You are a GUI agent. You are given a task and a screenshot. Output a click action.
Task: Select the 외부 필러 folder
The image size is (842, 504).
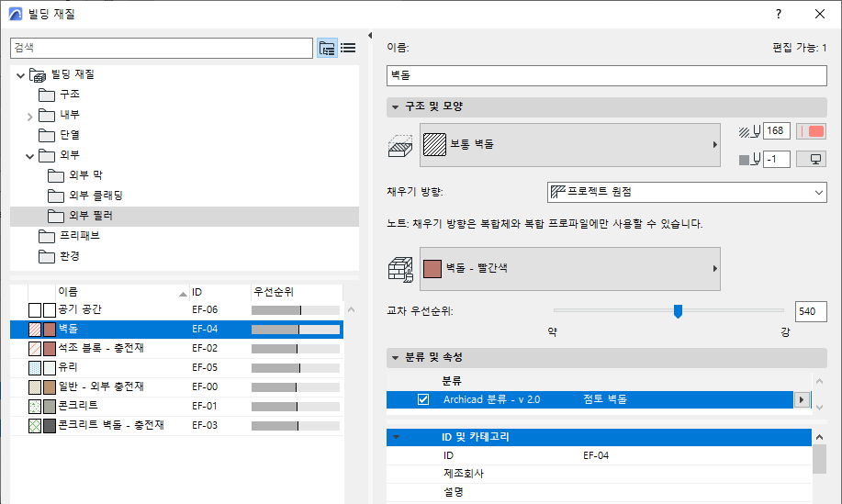pos(185,216)
